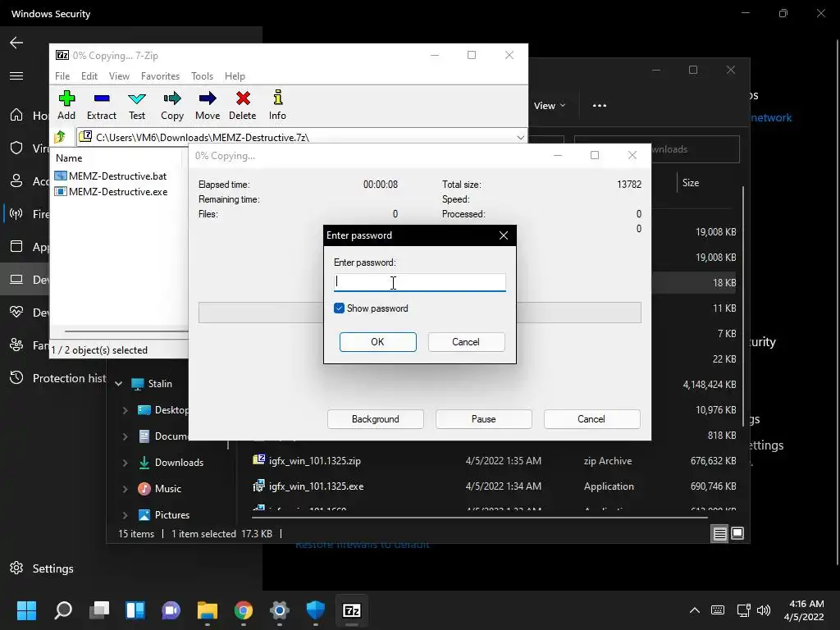Image resolution: width=840 pixels, height=630 pixels.
Task: Select igfx_win_101.1325.exe in Explorer
Action: pyautogui.click(x=316, y=486)
